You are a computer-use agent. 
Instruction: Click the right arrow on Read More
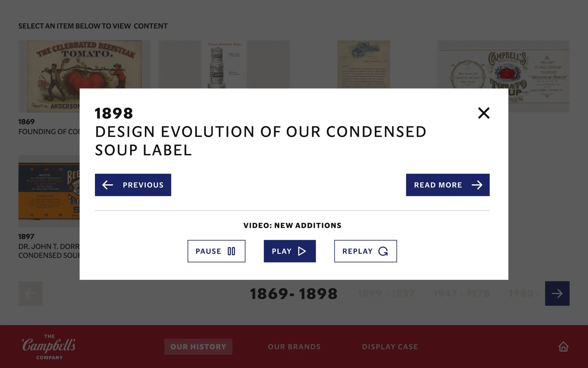tap(477, 185)
